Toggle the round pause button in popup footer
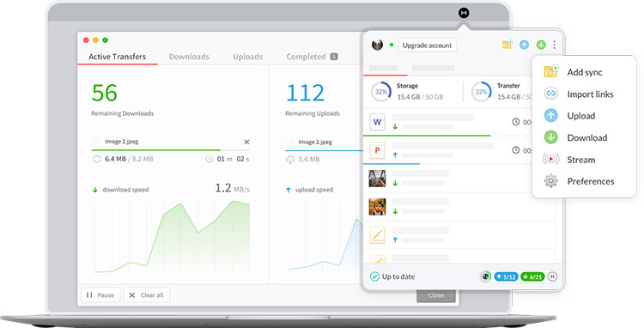Image resolution: width=644 pixels, height=328 pixels. (x=552, y=276)
